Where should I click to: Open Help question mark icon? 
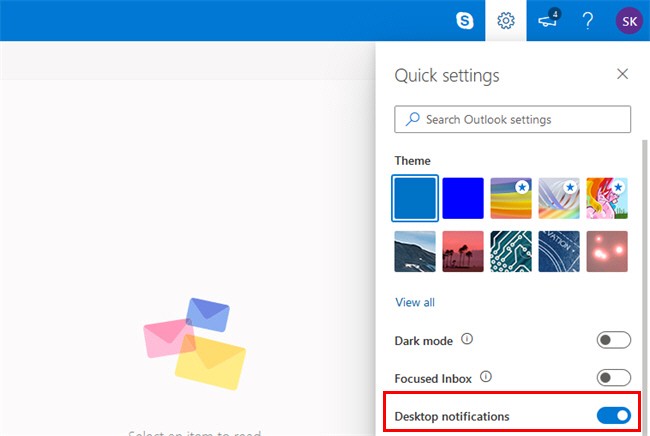[587, 20]
